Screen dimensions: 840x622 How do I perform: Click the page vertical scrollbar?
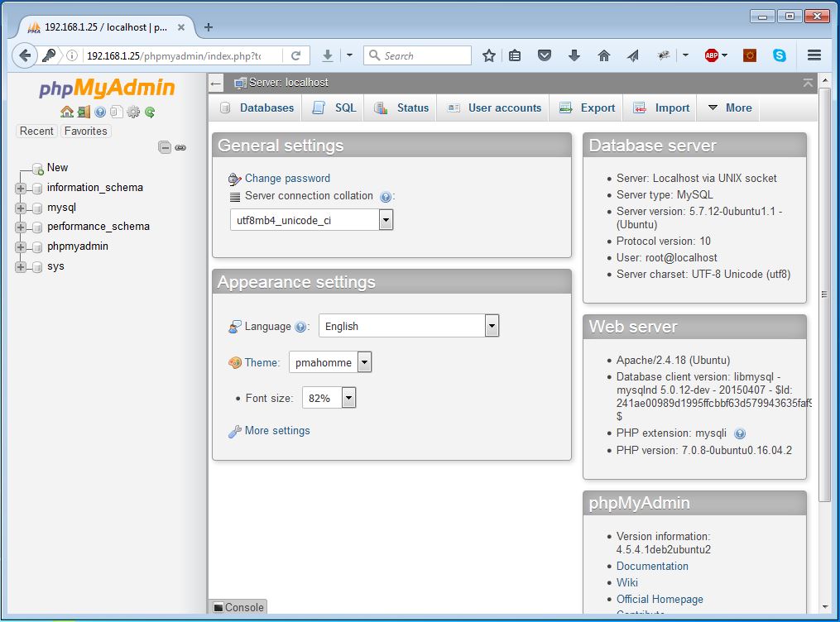pos(825,294)
